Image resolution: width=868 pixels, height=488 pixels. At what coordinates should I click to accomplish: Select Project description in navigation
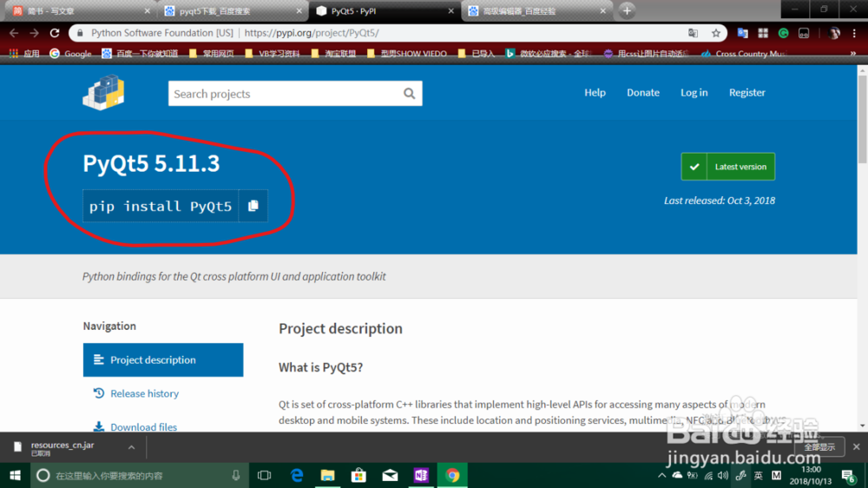pyautogui.click(x=163, y=360)
